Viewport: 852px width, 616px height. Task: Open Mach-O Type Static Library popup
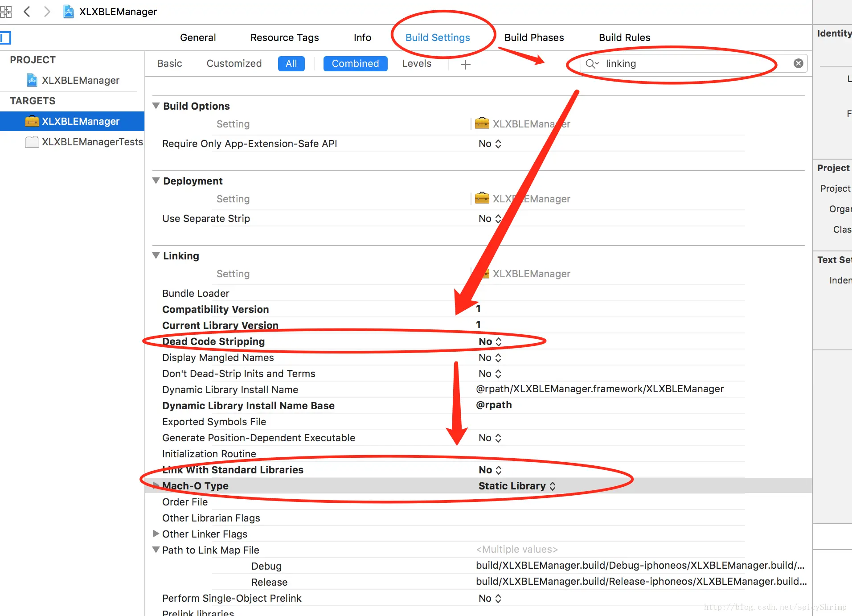coord(517,486)
